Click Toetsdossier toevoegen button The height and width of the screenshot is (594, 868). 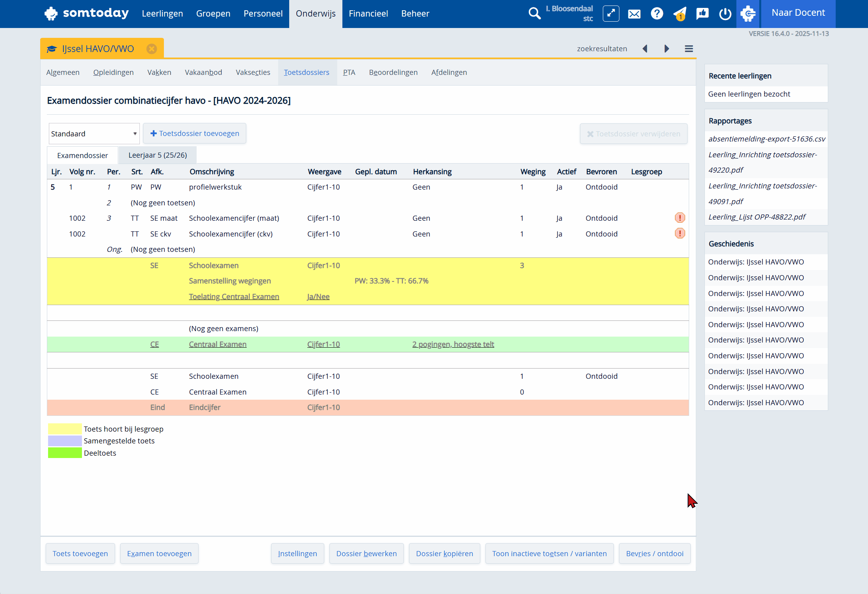coord(195,134)
